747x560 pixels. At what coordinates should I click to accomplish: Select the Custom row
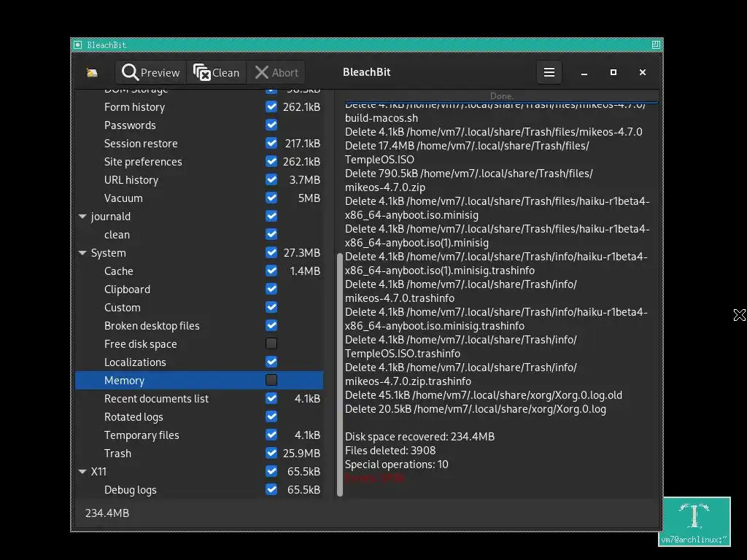pyautogui.click(x=199, y=307)
